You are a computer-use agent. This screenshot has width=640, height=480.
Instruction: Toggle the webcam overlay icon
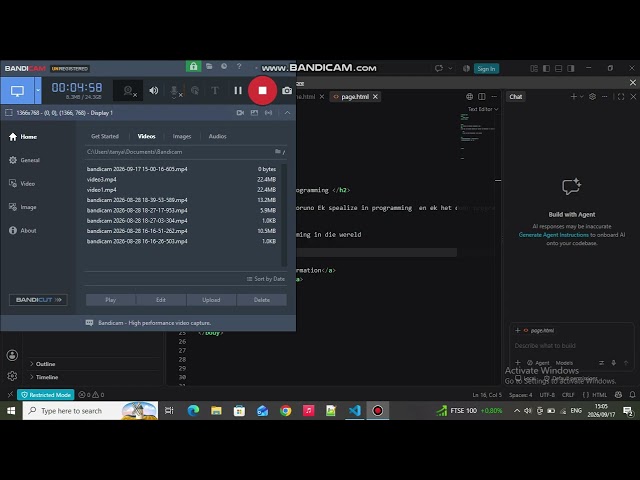click(130, 91)
